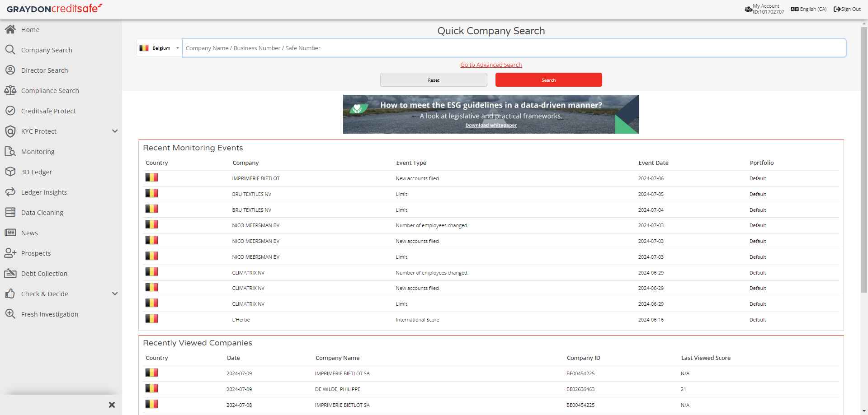868x415 pixels.
Task: Open the Debt Collection menu item
Action: [x=61, y=273]
